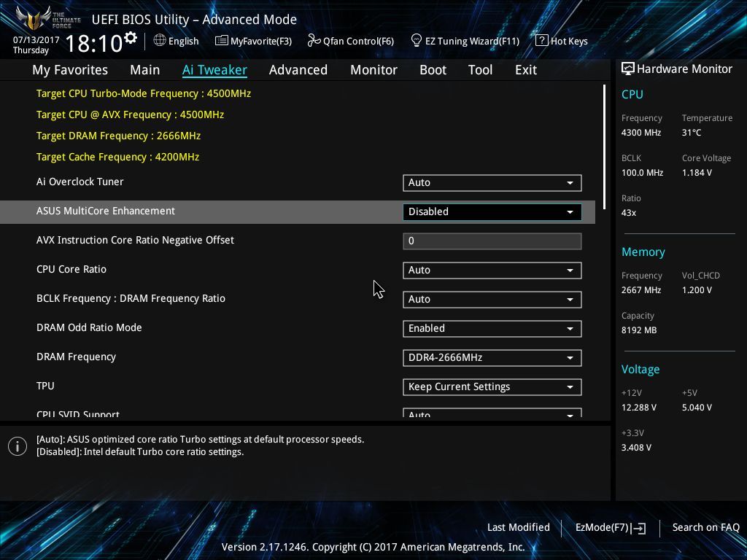This screenshot has width=747, height=560.
Task: Select ASUS MultiCore Enhancement row label
Action: point(106,211)
